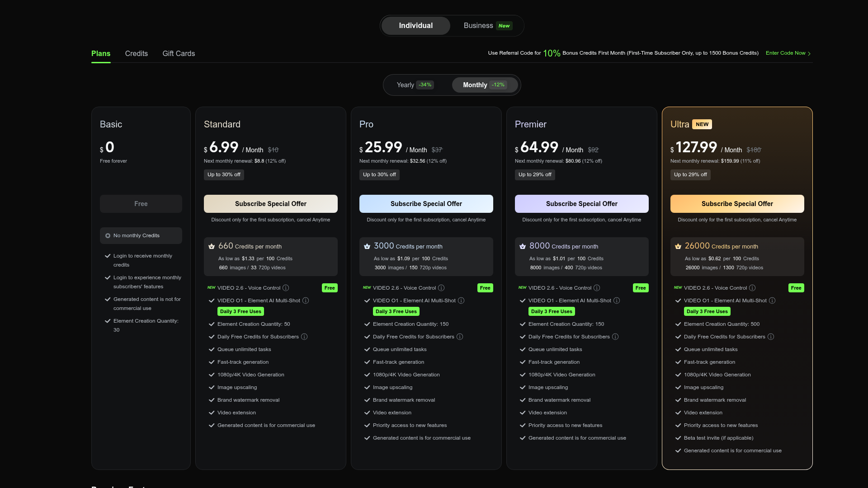
Task: Click info icon next to Ultra VIDEO 2.6
Action: coord(752,288)
